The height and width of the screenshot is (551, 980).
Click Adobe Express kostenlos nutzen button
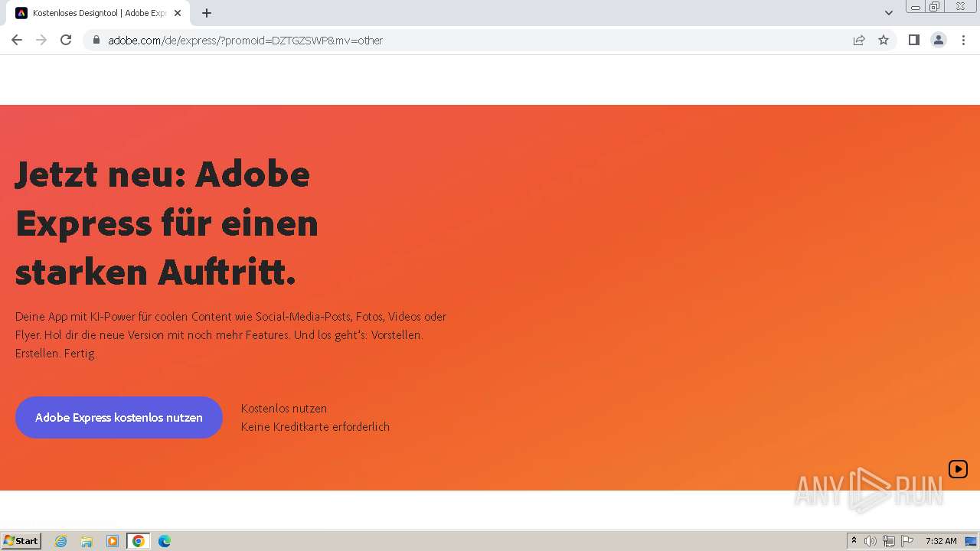(119, 417)
